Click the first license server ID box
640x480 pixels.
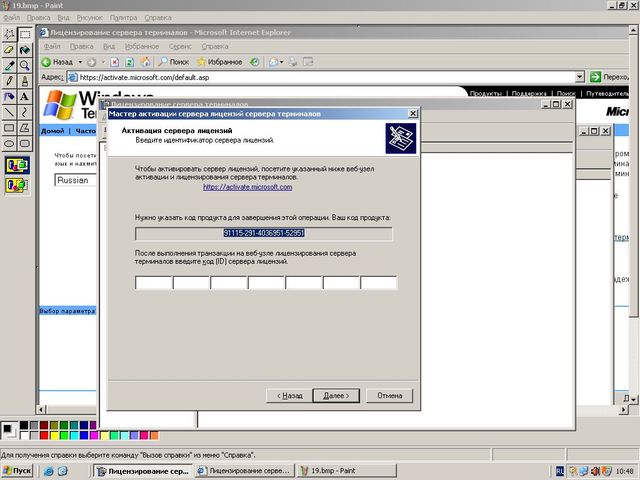[x=153, y=282]
